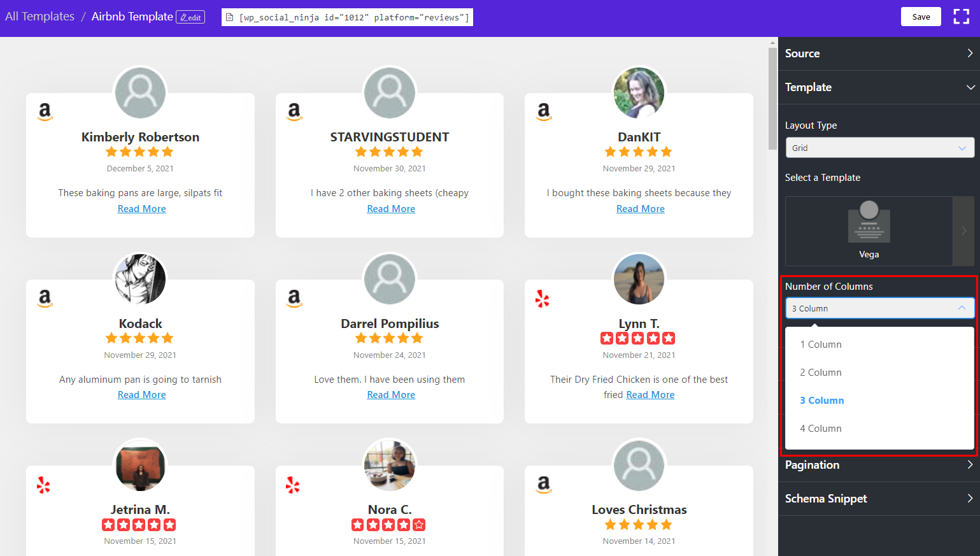Select the 4 Column option
The width and height of the screenshot is (980, 556).
click(x=821, y=429)
